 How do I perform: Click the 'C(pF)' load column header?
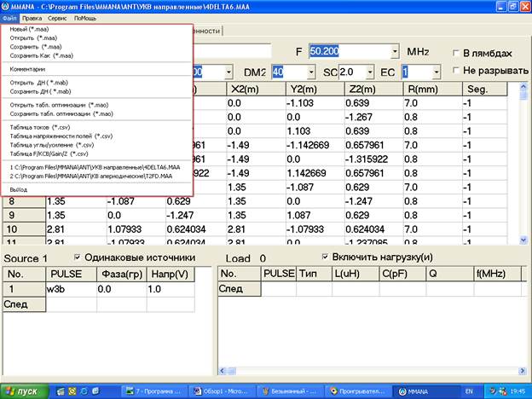pyautogui.click(x=402, y=274)
